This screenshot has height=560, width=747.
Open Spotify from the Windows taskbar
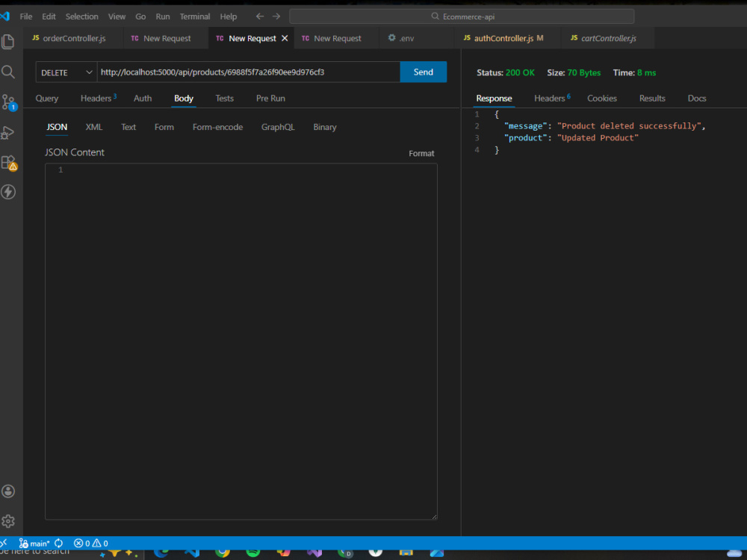(253, 552)
